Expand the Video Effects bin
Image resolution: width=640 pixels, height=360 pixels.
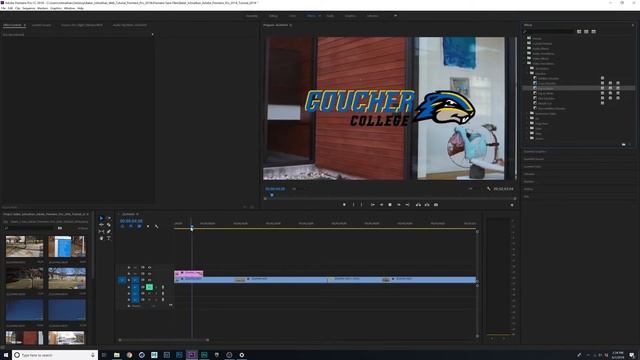coord(525,58)
